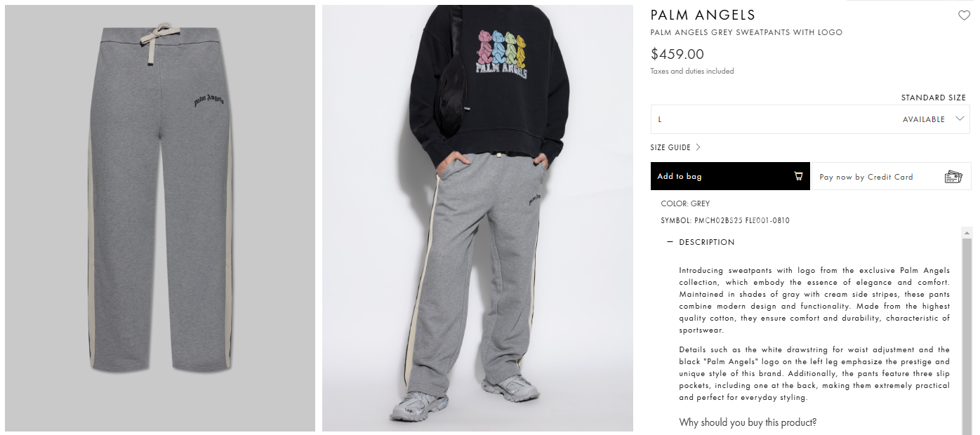Click the PALM ANGELS brand heading
980x435 pixels.
tap(703, 15)
